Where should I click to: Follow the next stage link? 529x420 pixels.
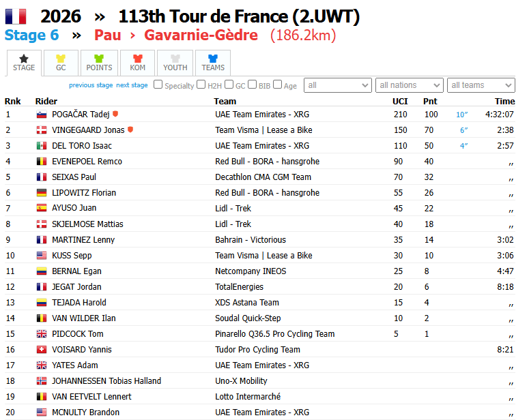132,85
